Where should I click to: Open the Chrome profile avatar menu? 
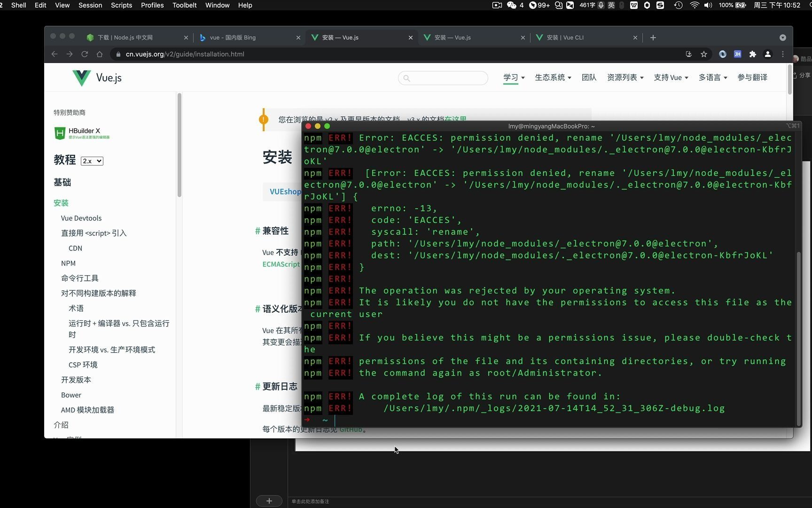coord(768,54)
